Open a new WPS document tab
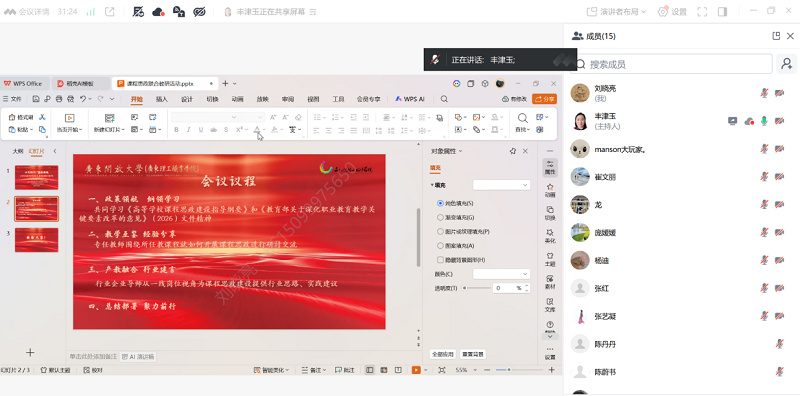The width and height of the screenshot is (800, 396). click(225, 84)
